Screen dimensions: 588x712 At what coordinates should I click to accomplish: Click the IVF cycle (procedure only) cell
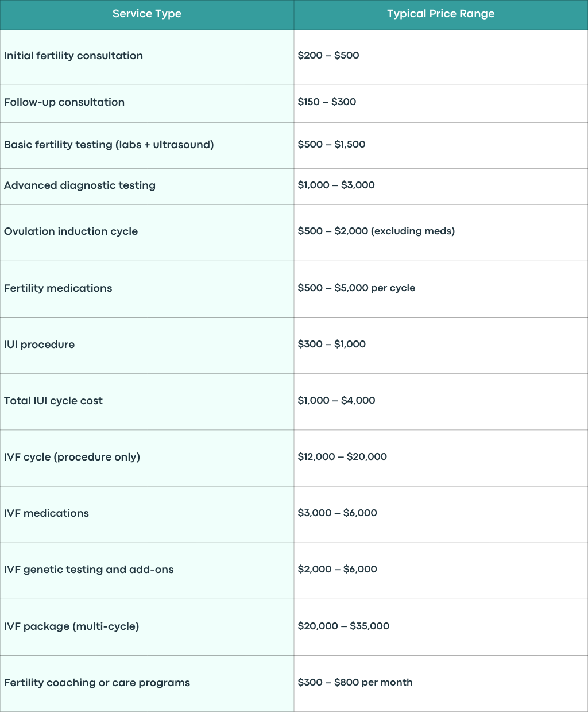coord(147,458)
